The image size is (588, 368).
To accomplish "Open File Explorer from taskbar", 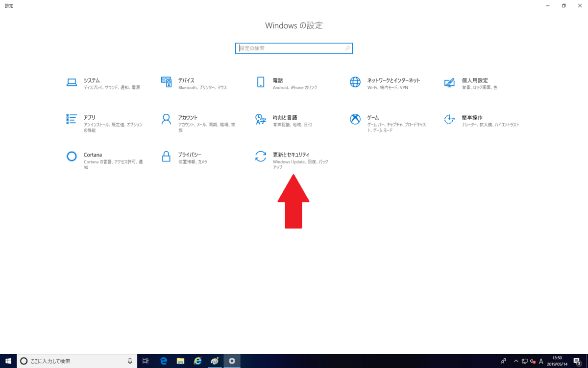I will click(180, 361).
